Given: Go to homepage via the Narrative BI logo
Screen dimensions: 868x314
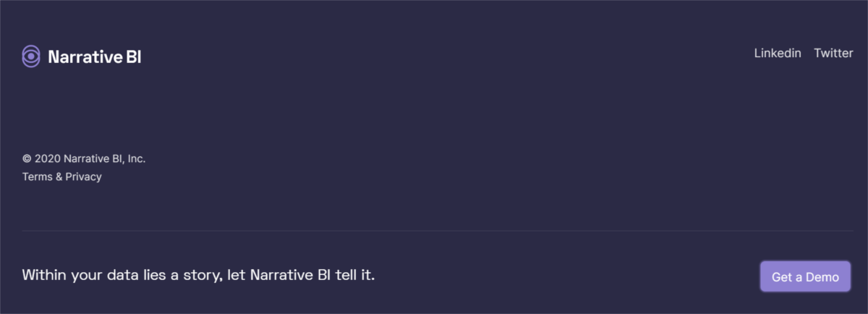Looking at the screenshot, I should coord(82,56).
